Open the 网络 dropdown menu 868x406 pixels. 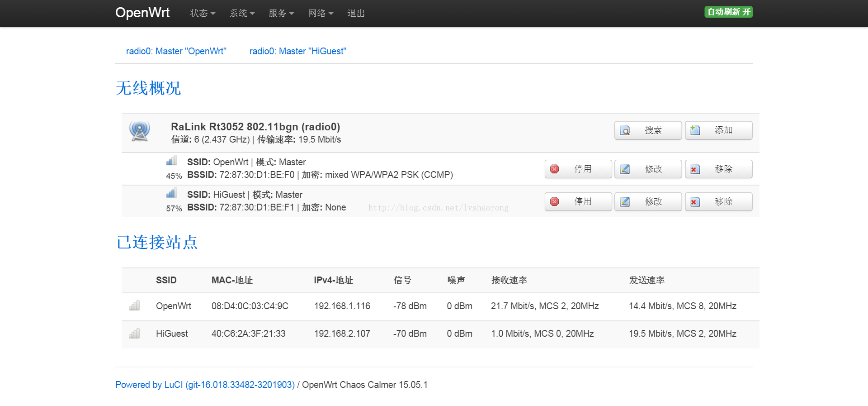tap(321, 13)
